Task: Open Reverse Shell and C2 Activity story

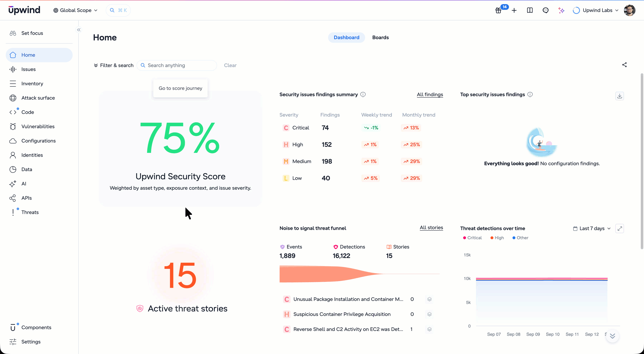Action: (x=348, y=329)
